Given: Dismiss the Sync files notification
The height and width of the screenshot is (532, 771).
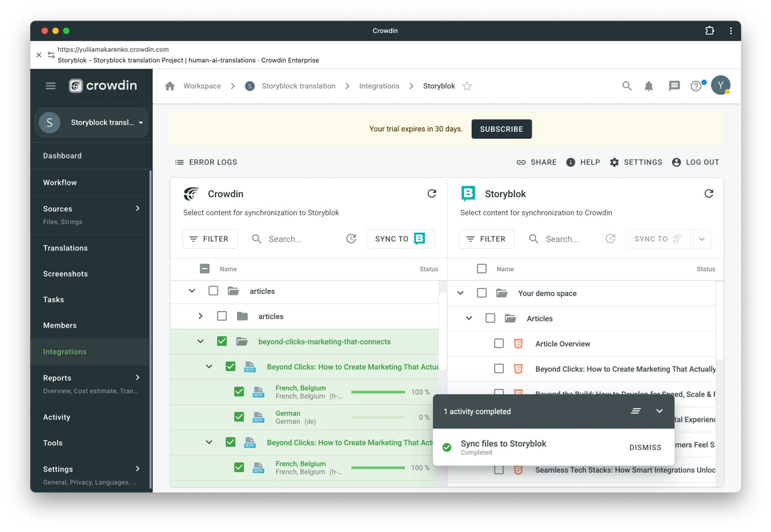Looking at the screenshot, I should [645, 447].
